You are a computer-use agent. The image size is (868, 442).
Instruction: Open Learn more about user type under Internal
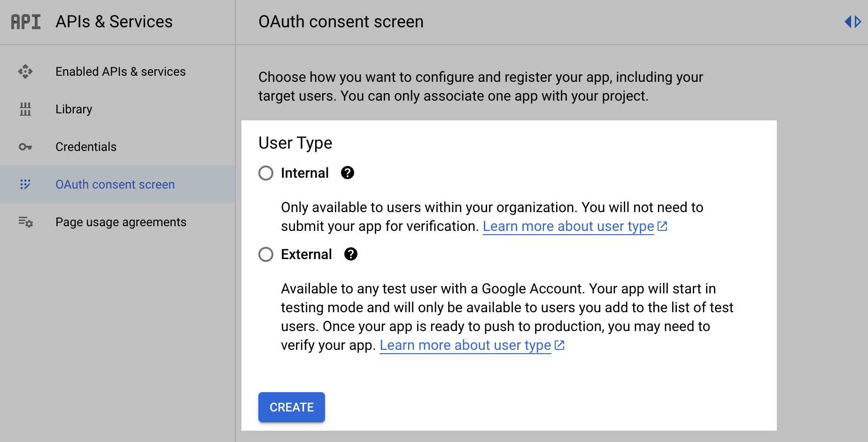tap(568, 226)
